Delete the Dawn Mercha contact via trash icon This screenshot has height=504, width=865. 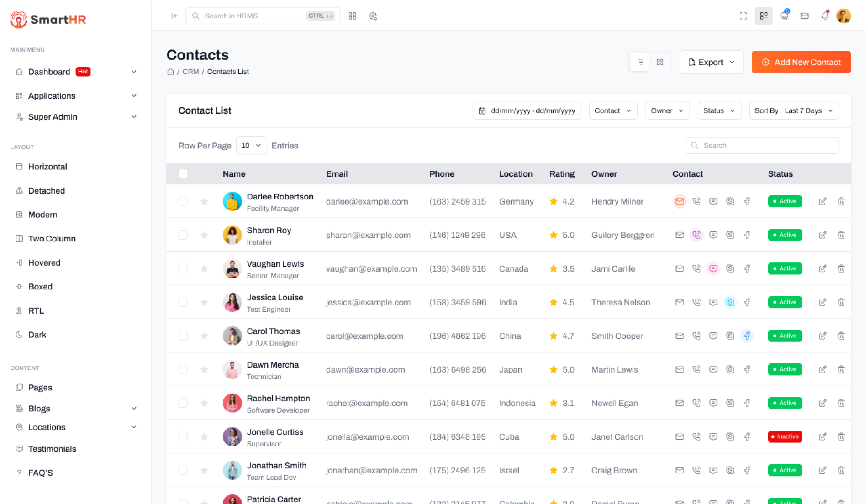[841, 369]
